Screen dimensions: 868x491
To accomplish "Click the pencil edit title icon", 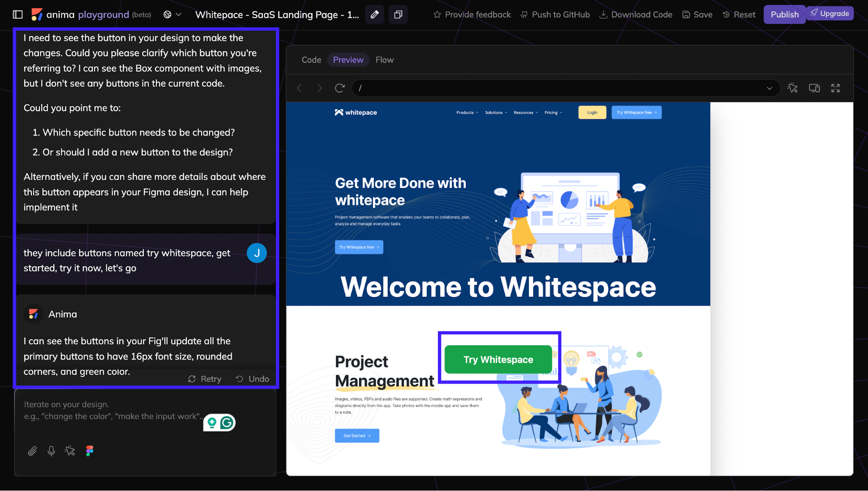I will [x=374, y=15].
